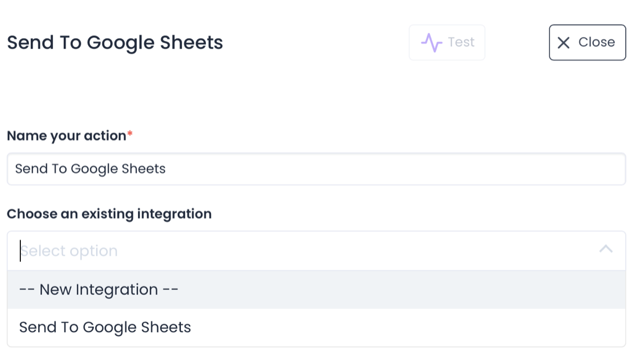Click the "Choose an existing integration" label

[x=109, y=214]
